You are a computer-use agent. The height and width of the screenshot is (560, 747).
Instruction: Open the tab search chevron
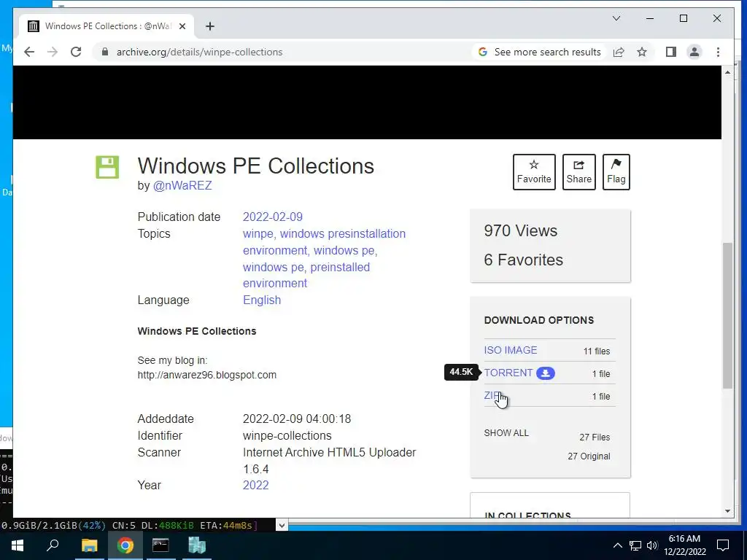(x=616, y=18)
